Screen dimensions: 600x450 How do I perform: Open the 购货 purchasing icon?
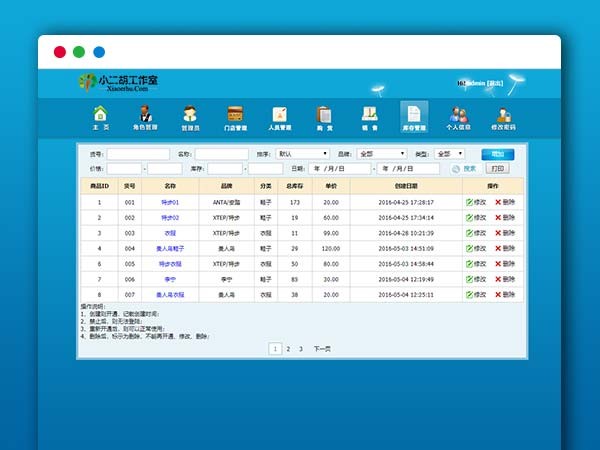coord(324,117)
